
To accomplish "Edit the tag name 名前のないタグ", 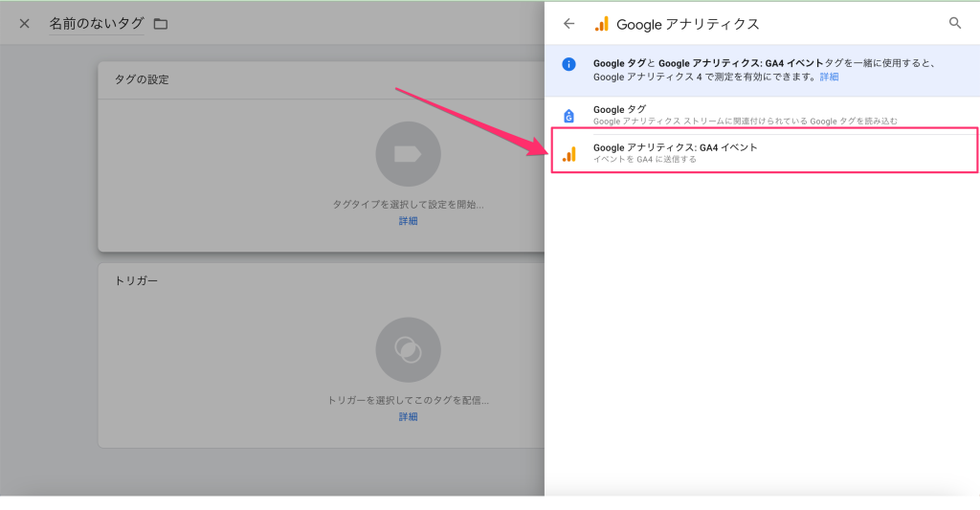I will pyautogui.click(x=97, y=24).
